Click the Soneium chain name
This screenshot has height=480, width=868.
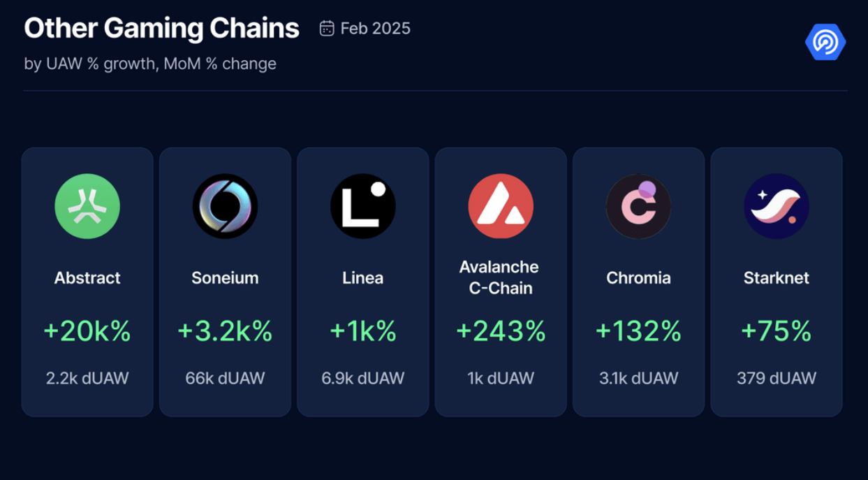point(225,278)
